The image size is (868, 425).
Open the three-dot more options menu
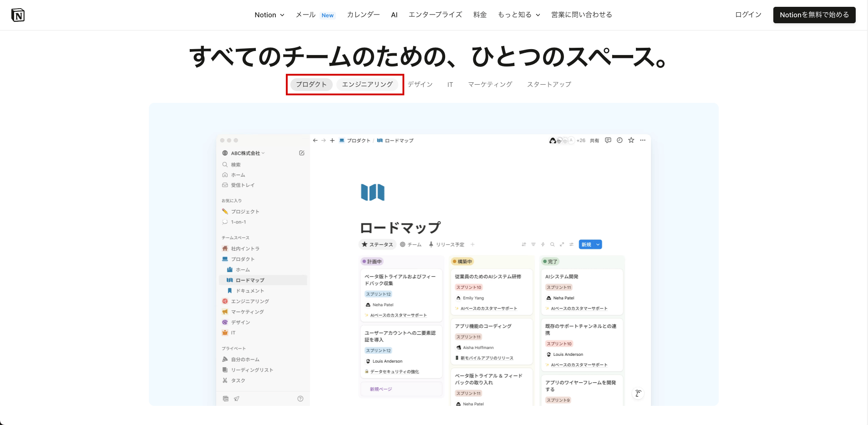(643, 140)
